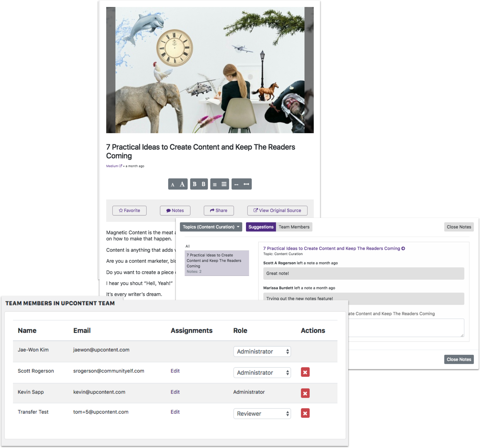480x448 pixels.
Task: Switch to the Team Members tab
Action: [294, 227]
